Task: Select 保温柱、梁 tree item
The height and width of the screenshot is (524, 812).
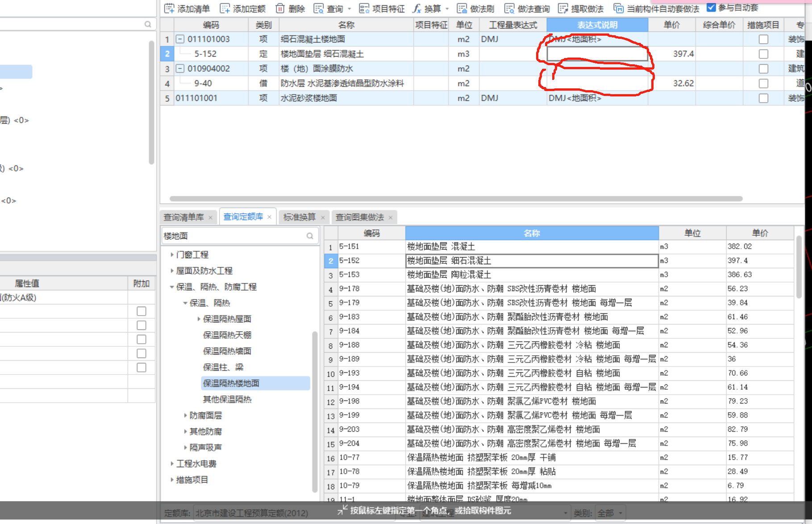Action: coord(223,367)
